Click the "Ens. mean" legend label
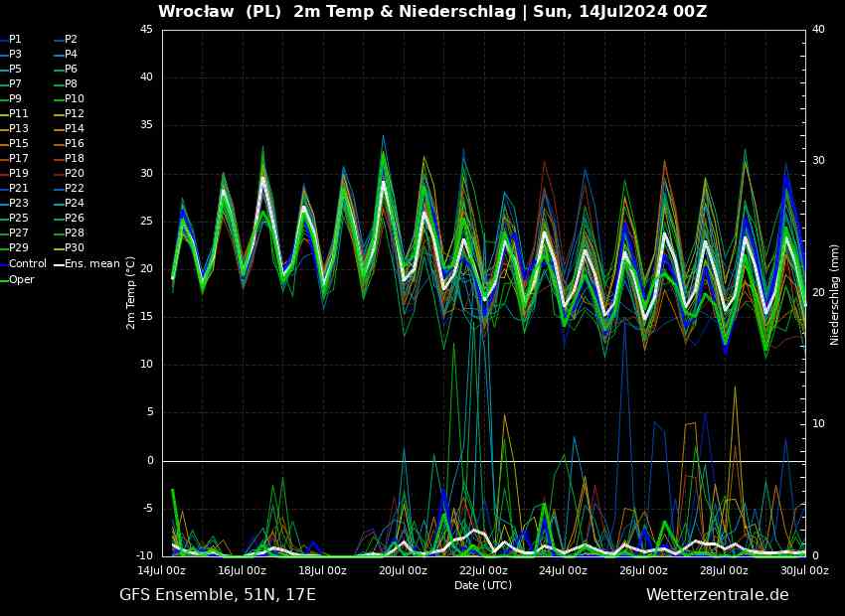Image resolution: width=845 pixels, height=616 pixels. pyautogui.click(x=92, y=264)
